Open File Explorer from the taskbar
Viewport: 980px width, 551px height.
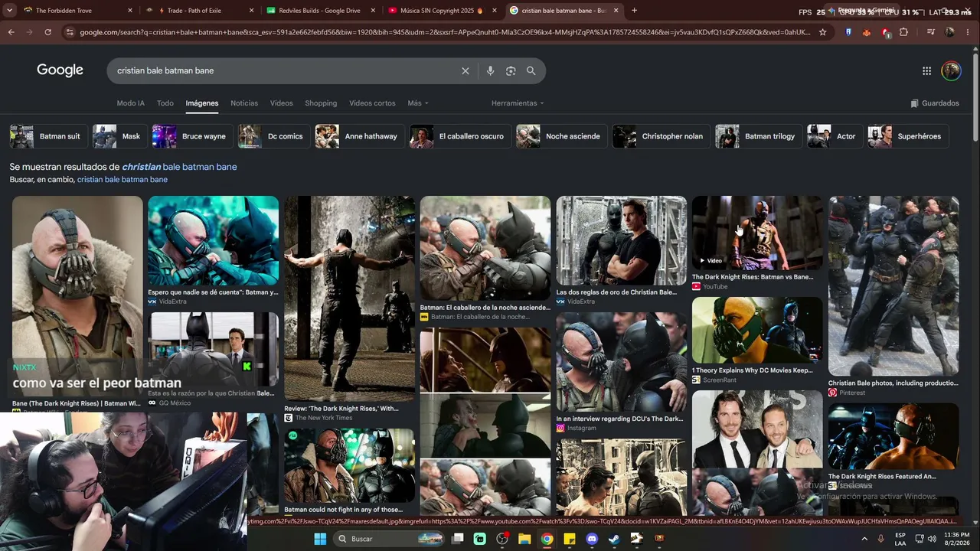524,539
